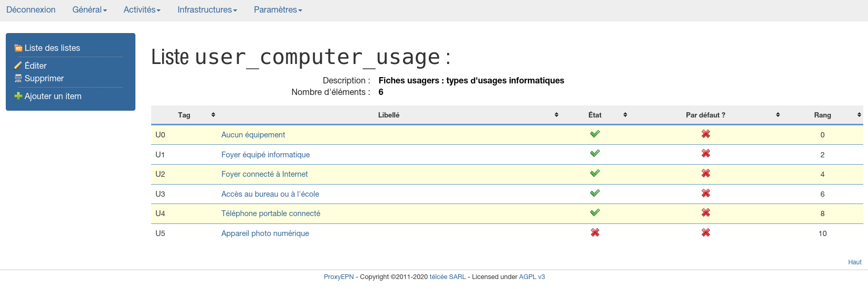Click the green check État icon for U3
The image size is (868, 289).
(x=595, y=194)
